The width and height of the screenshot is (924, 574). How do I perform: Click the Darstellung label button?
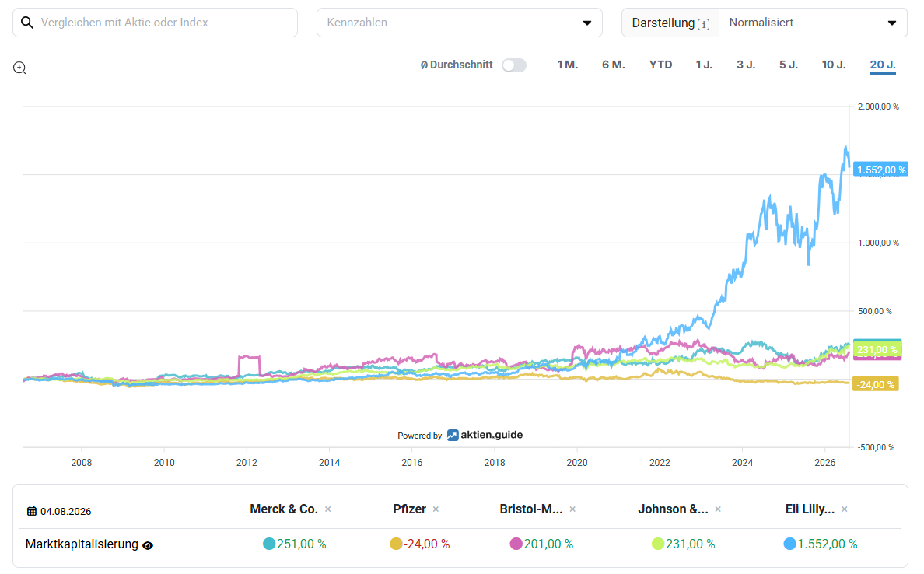pos(670,23)
